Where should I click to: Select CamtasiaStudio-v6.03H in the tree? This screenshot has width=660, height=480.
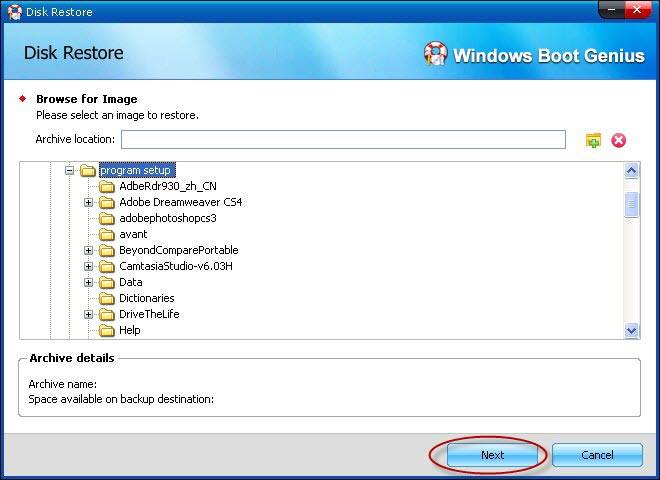click(176, 266)
